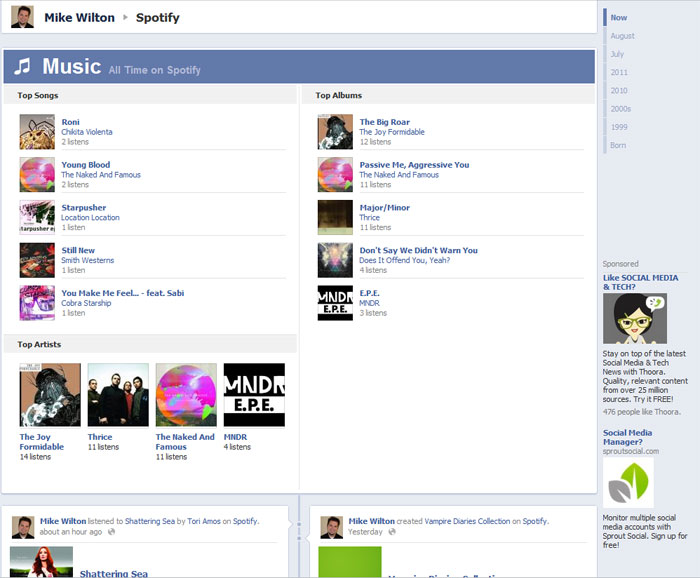Open the Roni song link
Image resolution: width=700 pixels, height=578 pixels.
pos(71,122)
